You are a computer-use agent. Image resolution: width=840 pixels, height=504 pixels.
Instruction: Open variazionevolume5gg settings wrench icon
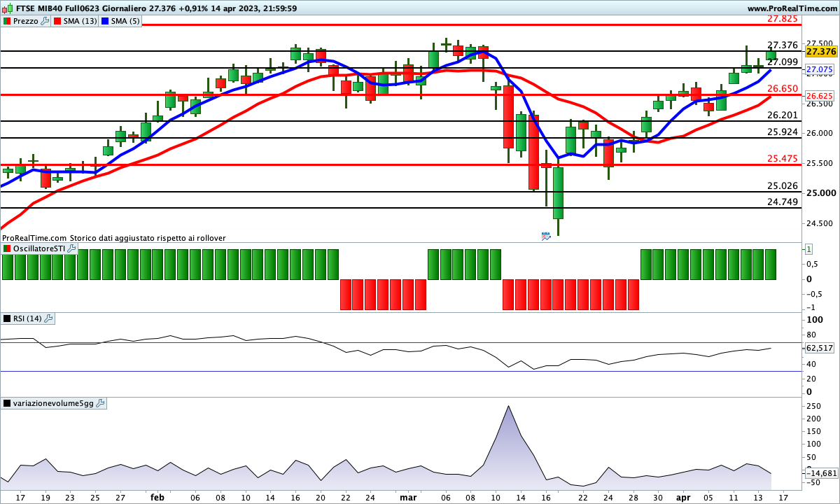[x=100, y=403]
